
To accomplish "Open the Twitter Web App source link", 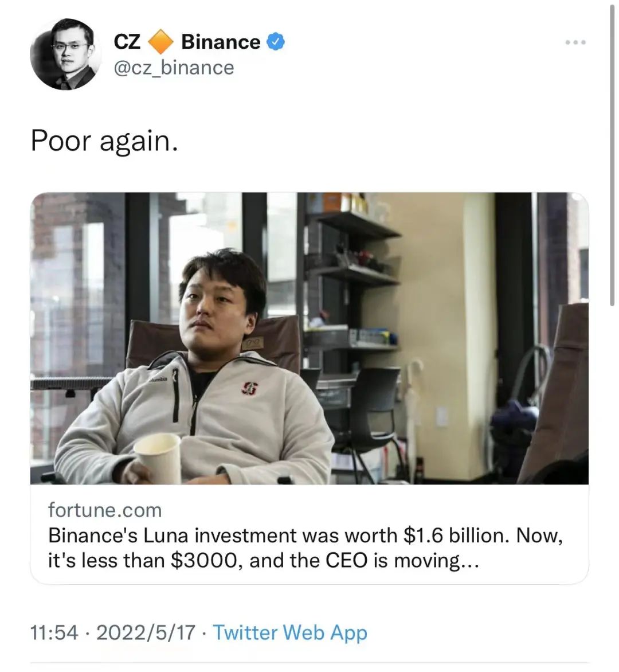I will point(290,633).
